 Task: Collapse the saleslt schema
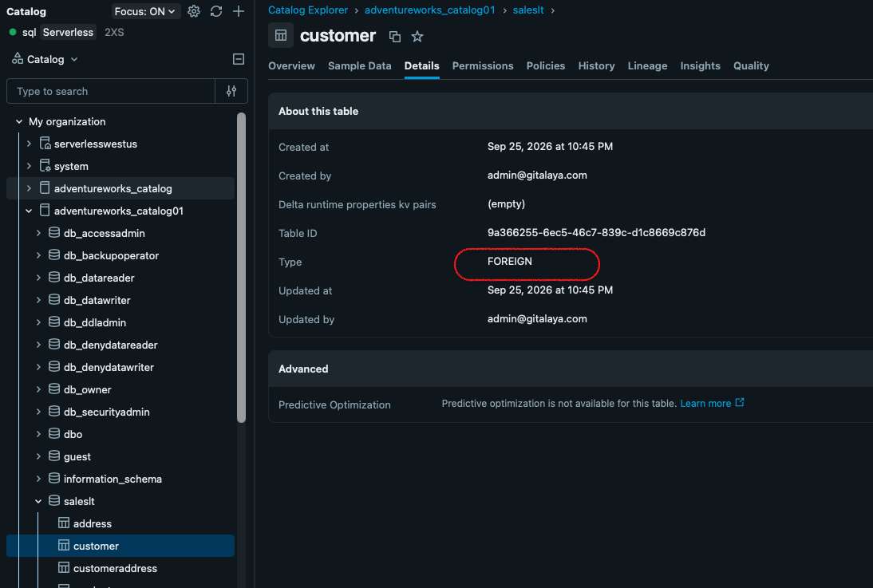[x=38, y=501]
